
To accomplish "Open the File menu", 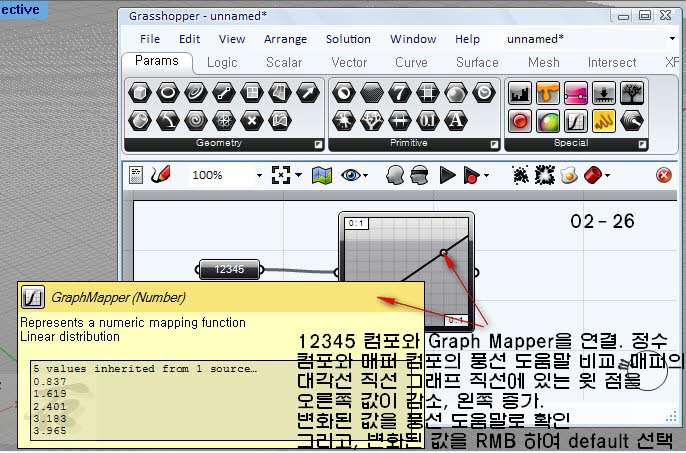I will (x=150, y=39).
